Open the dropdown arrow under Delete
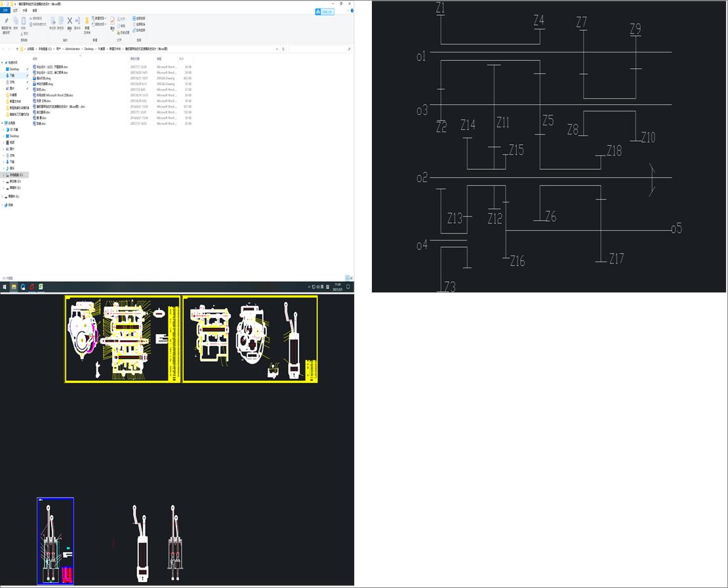 [x=70, y=31]
